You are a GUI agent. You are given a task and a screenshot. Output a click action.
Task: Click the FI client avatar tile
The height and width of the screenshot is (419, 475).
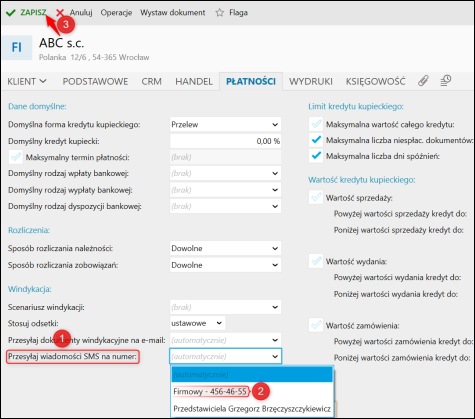pyautogui.click(x=17, y=48)
